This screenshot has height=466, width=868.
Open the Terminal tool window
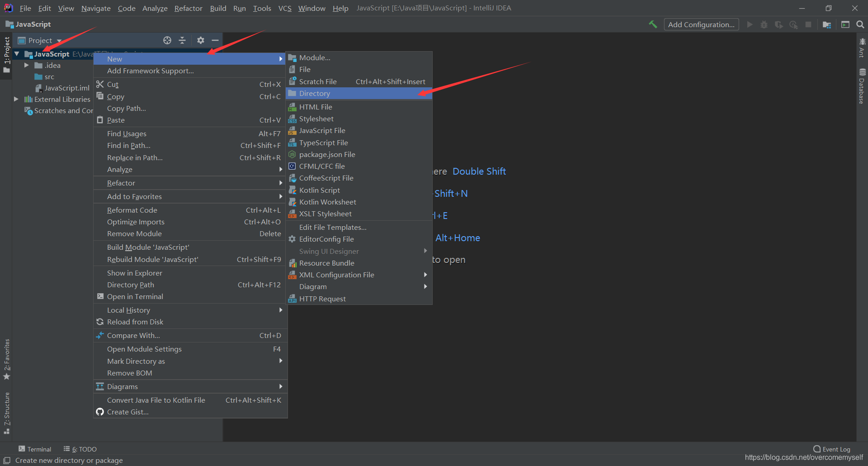[x=35, y=449]
